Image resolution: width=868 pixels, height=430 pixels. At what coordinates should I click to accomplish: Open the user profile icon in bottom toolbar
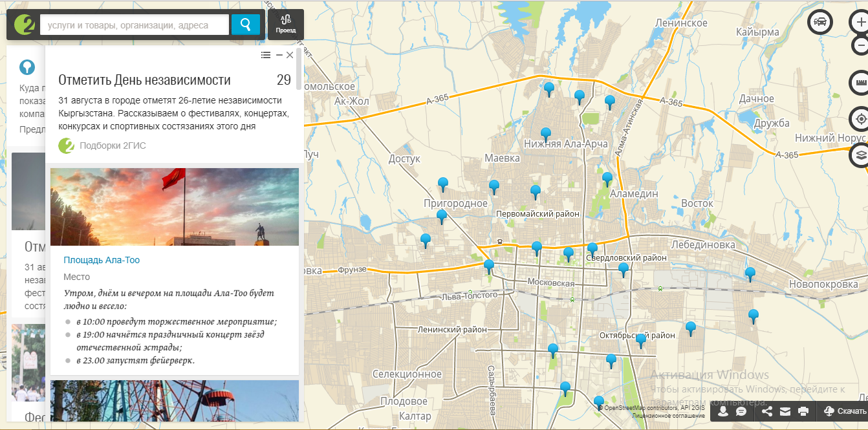click(723, 411)
